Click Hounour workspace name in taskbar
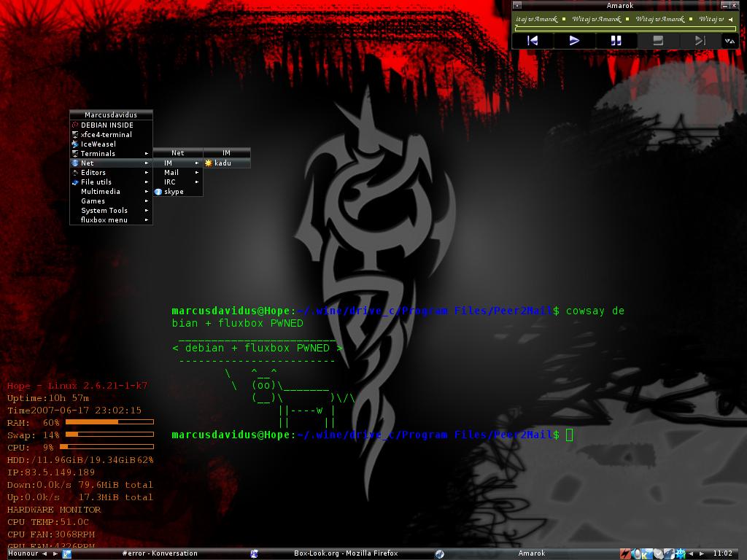The height and width of the screenshot is (560, 747). click(x=23, y=553)
